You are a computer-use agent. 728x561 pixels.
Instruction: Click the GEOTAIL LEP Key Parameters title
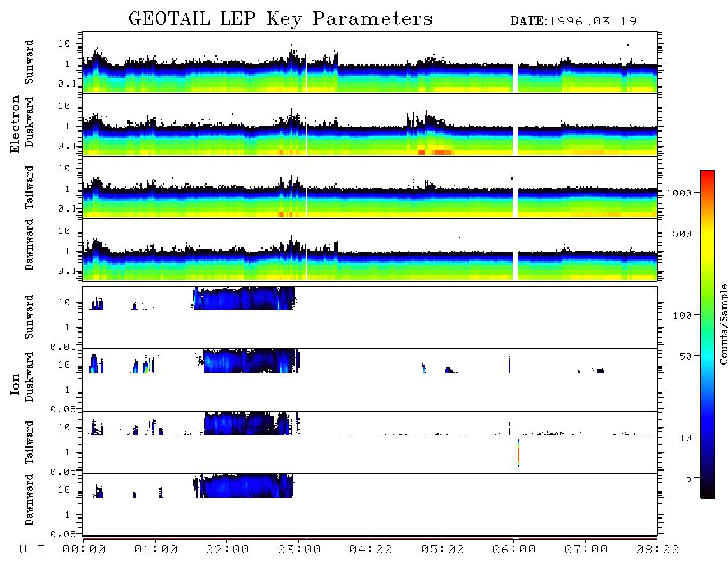[x=280, y=19]
